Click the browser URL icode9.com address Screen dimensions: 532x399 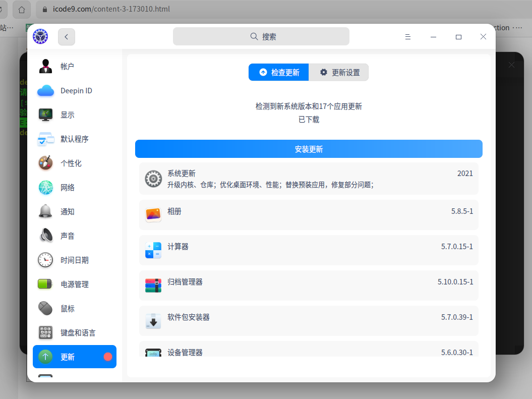tap(111, 9)
